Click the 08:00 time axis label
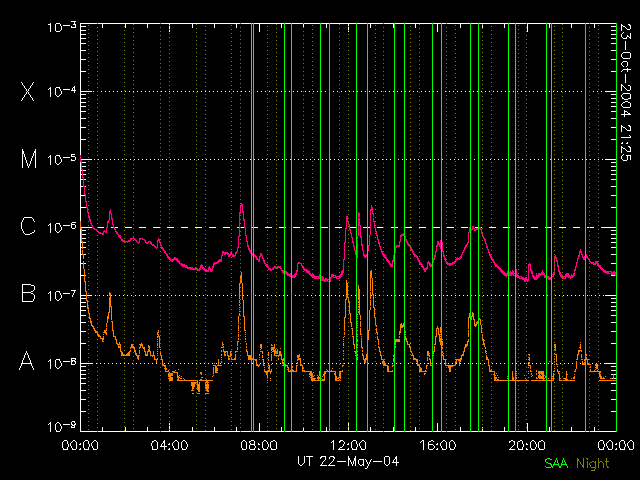The image size is (640, 480). [x=259, y=445]
